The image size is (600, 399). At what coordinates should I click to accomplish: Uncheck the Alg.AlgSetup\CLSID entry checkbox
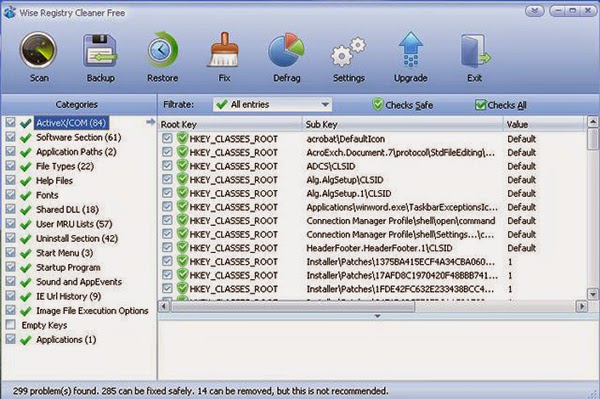pyautogui.click(x=167, y=179)
